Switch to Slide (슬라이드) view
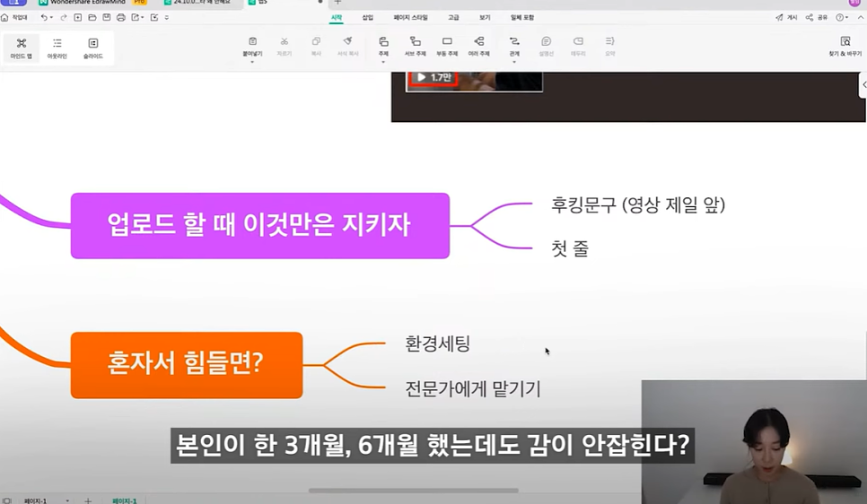 pyautogui.click(x=93, y=48)
